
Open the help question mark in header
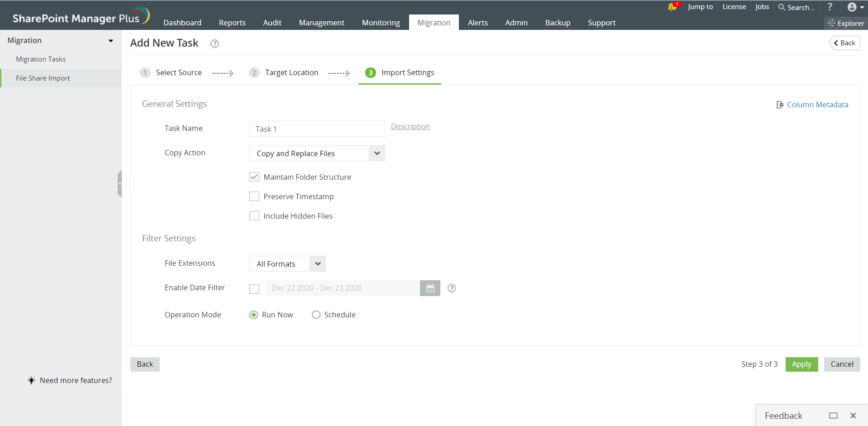click(830, 7)
